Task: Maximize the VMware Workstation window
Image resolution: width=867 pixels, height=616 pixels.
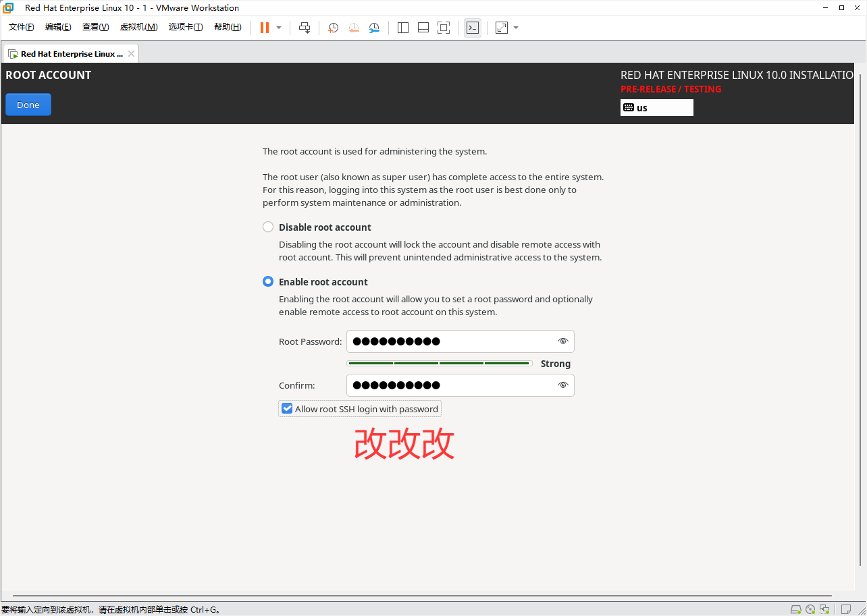Action: 842,8
